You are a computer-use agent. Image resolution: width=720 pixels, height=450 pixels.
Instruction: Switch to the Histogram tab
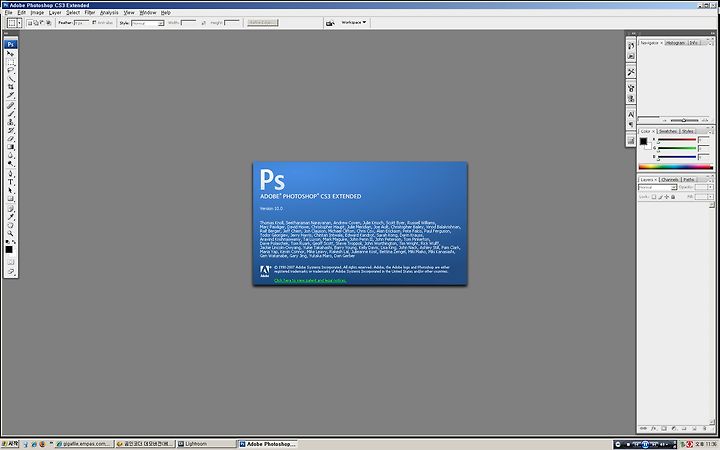point(675,43)
